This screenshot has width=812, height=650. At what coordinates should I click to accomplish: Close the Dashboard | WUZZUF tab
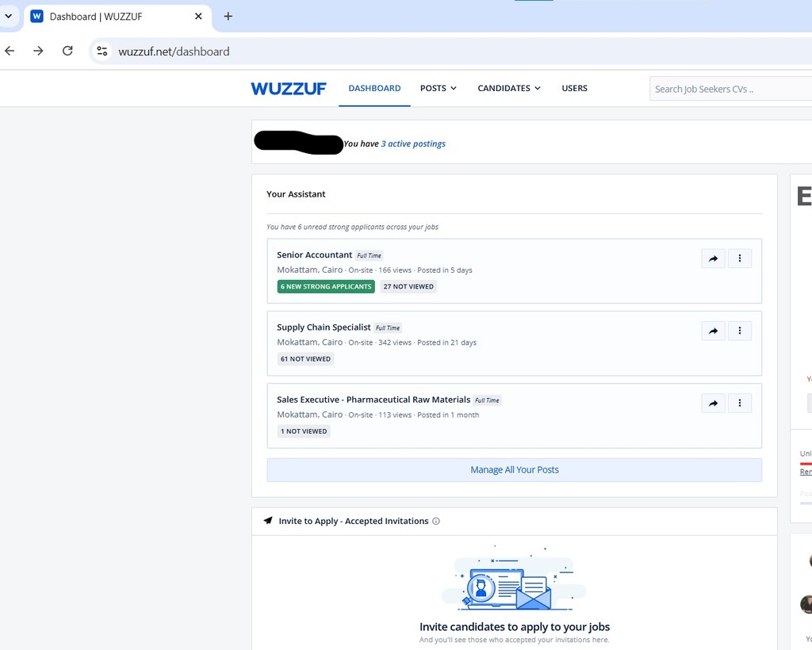pos(198,16)
